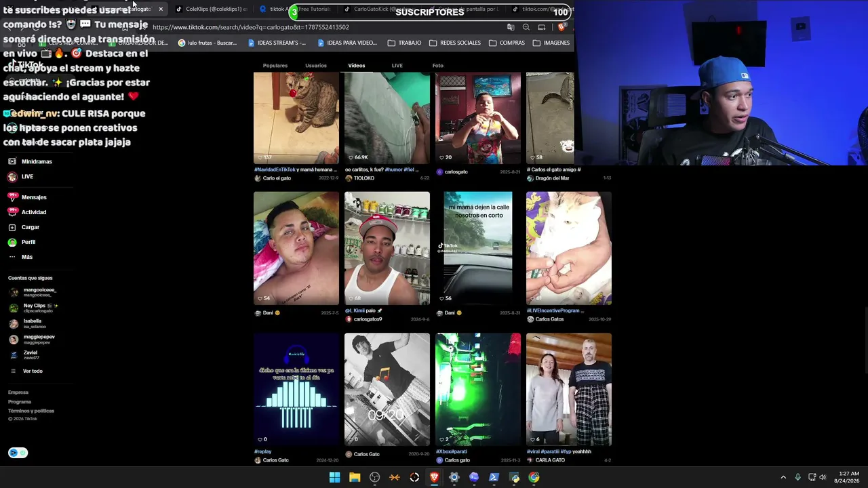Open File Explorer from the taskbar

[355, 477]
